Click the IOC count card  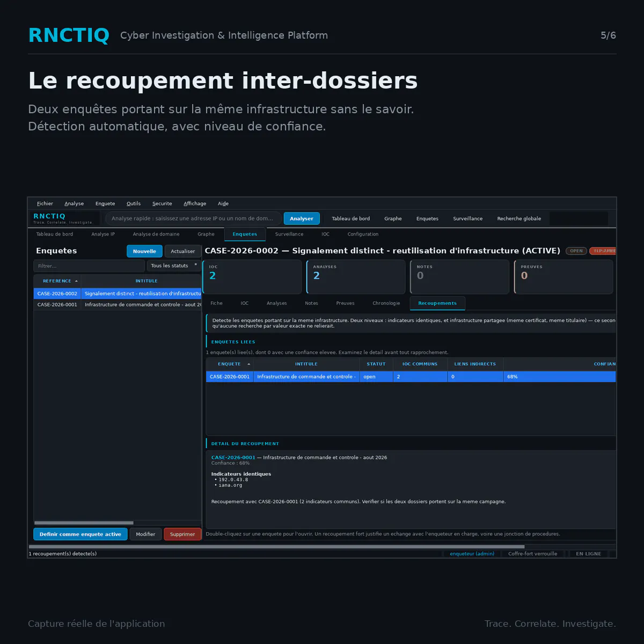[x=252, y=277]
